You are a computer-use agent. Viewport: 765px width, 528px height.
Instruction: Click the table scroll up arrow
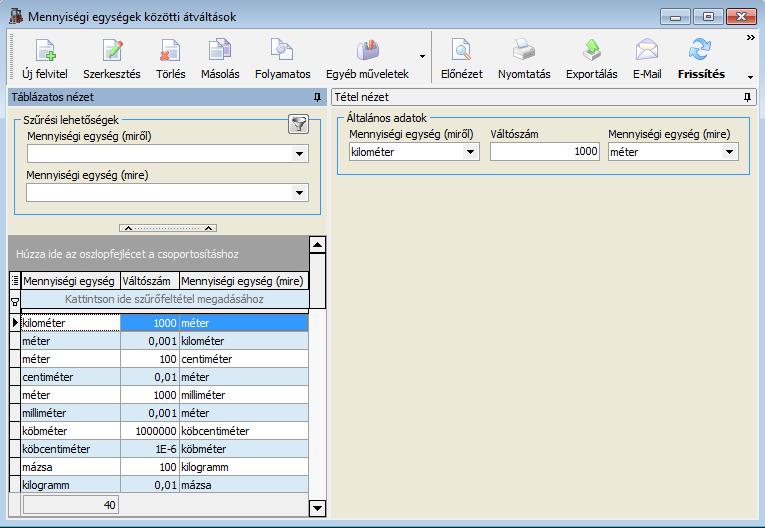[x=318, y=245]
